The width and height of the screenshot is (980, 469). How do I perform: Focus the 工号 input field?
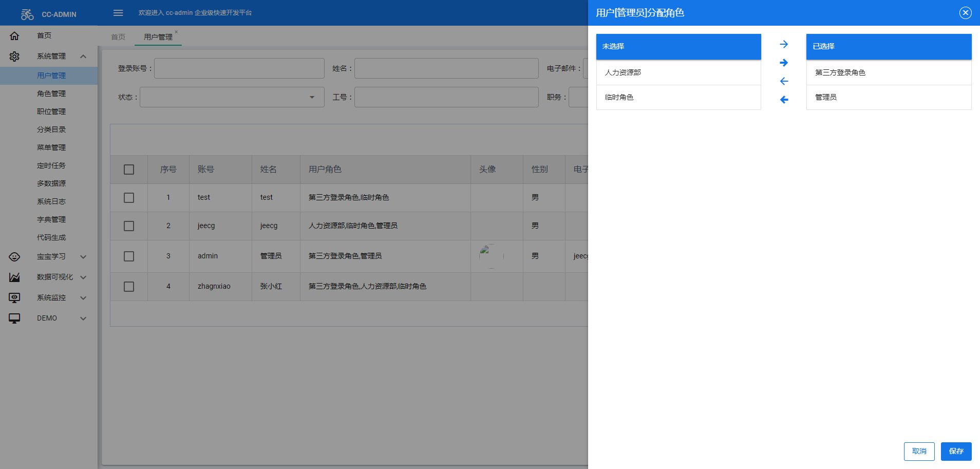(x=446, y=97)
